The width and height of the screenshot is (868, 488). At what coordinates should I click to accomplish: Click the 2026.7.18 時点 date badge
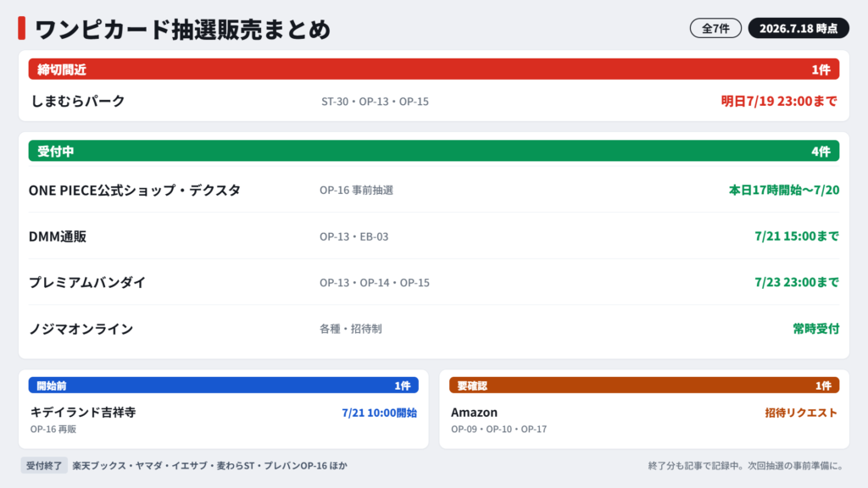click(798, 28)
